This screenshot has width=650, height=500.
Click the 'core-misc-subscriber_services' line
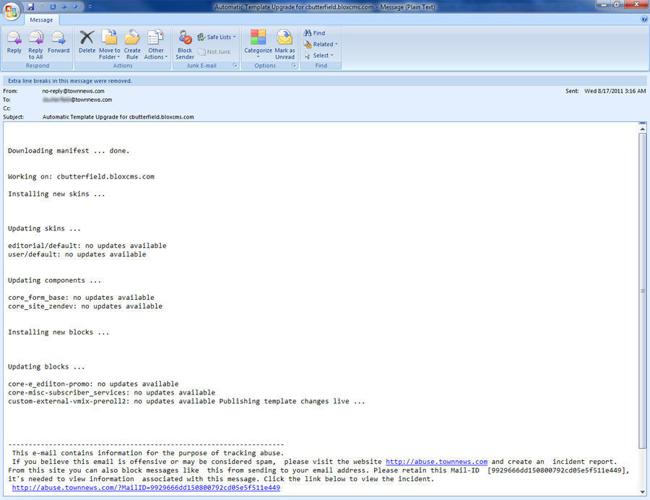[112, 392]
